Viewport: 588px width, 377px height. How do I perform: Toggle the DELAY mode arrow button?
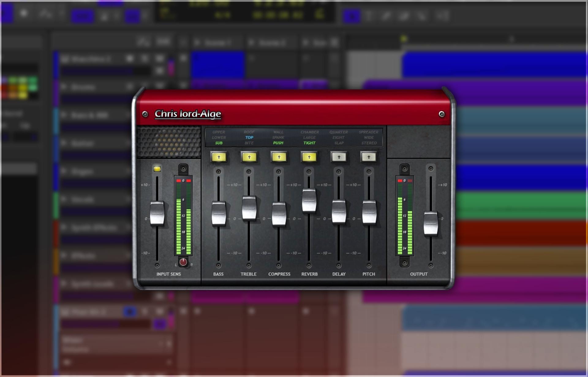click(x=339, y=157)
